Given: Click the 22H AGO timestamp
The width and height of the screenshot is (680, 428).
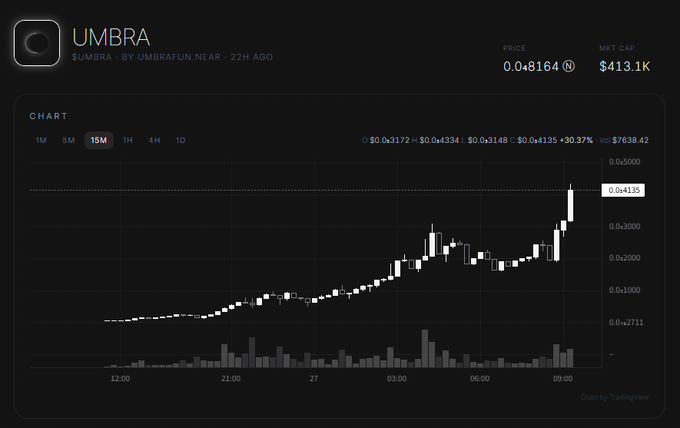Looking at the screenshot, I should point(252,57).
